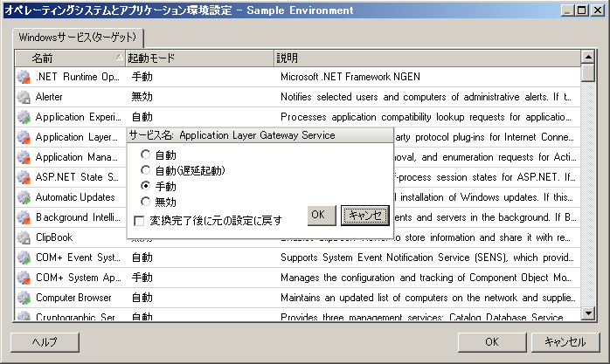Click the Computer Browser service icon
610x364 pixels.
(x=24, y=298)
